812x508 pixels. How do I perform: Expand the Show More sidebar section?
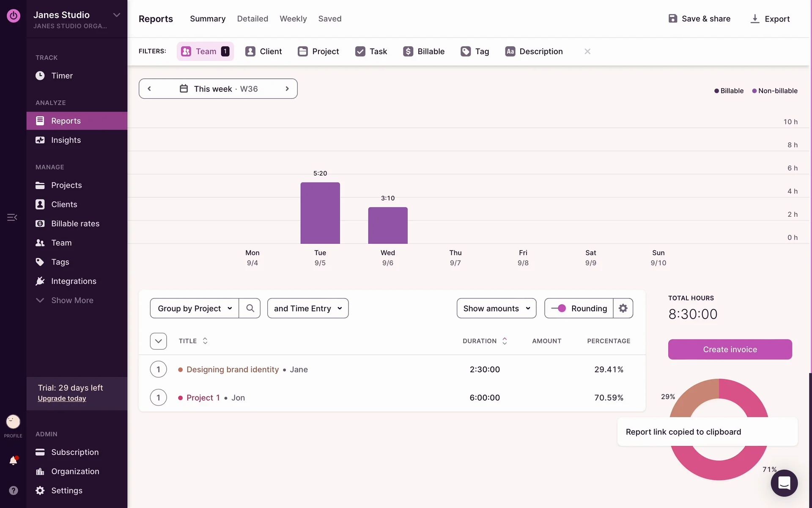[x=72, y=300]
